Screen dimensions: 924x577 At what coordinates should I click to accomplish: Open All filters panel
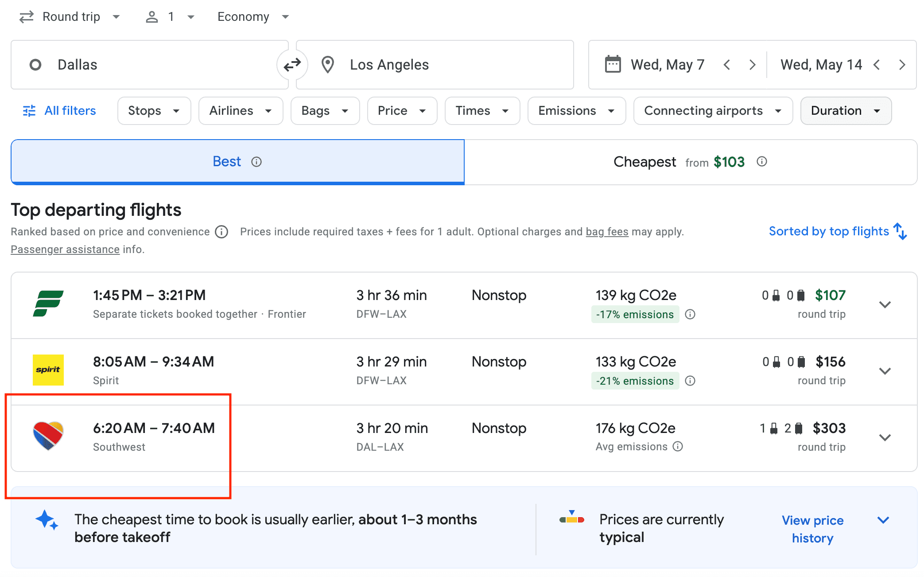pos(59,111)
